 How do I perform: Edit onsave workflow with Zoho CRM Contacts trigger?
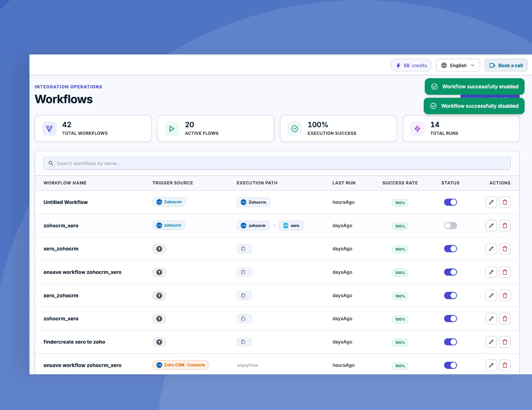[491, 365]
